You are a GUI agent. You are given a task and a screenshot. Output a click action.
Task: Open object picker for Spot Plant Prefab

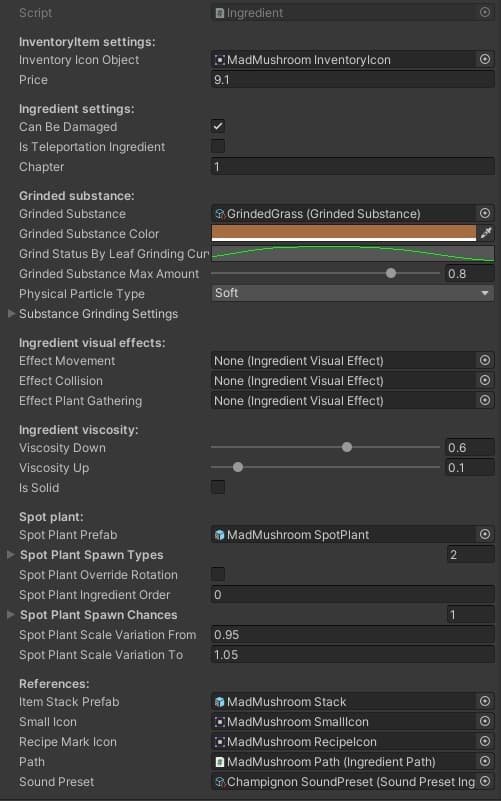click(485, 534)
